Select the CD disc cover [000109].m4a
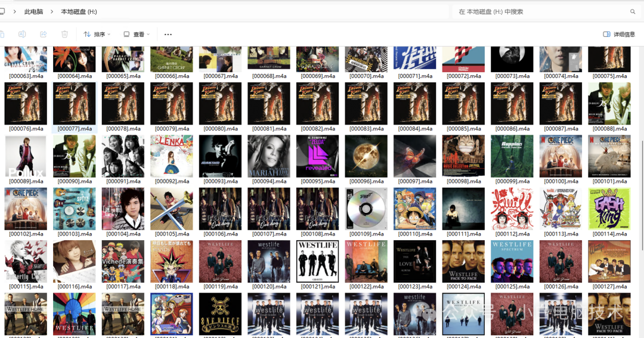Screen dimensions: 644x338 tap(366, 209)
